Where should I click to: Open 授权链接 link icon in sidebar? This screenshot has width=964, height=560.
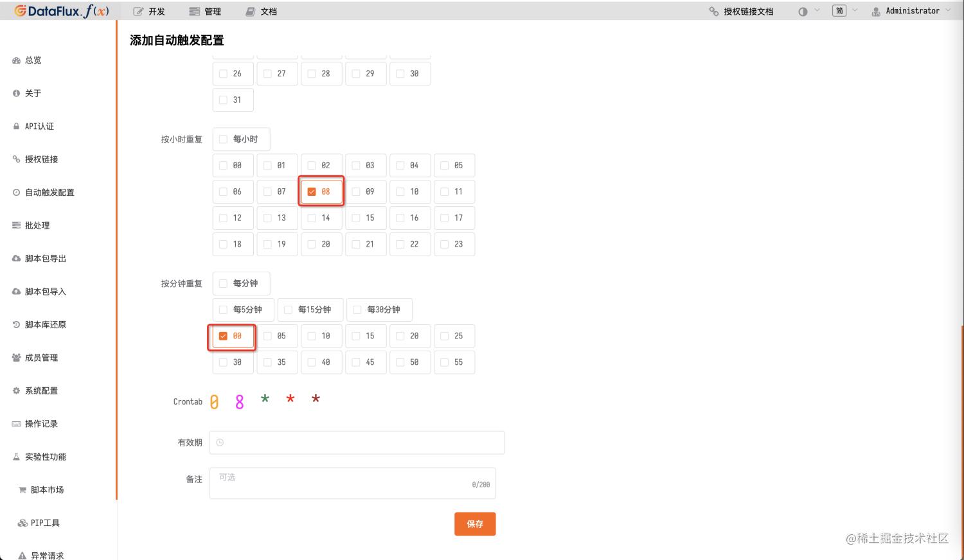click(x=17, y=159)
